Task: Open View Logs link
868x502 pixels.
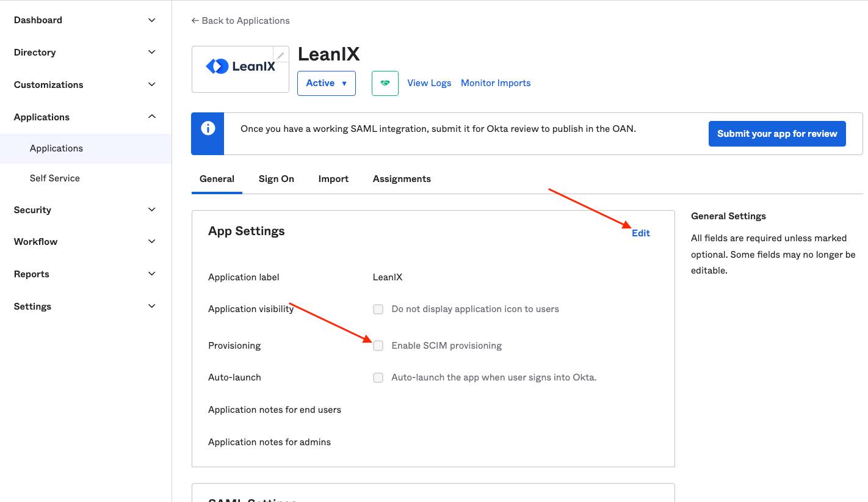Action: [x=429, y=83]
